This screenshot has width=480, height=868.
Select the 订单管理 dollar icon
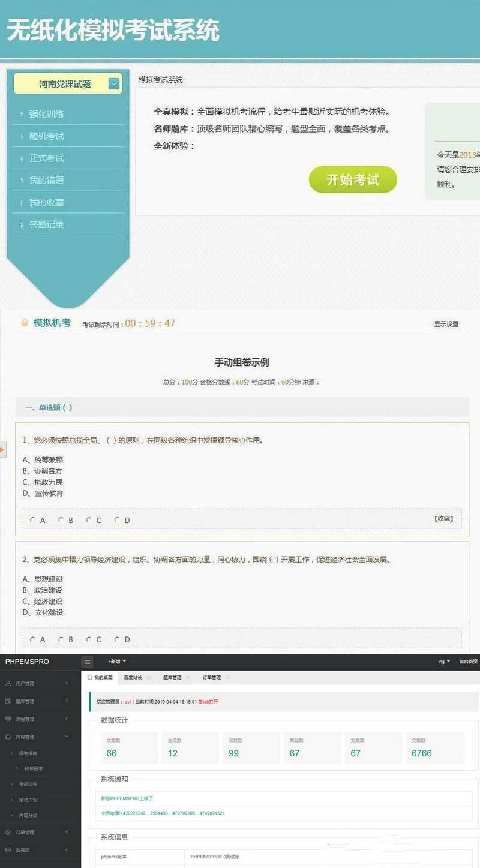coord(8,833)
